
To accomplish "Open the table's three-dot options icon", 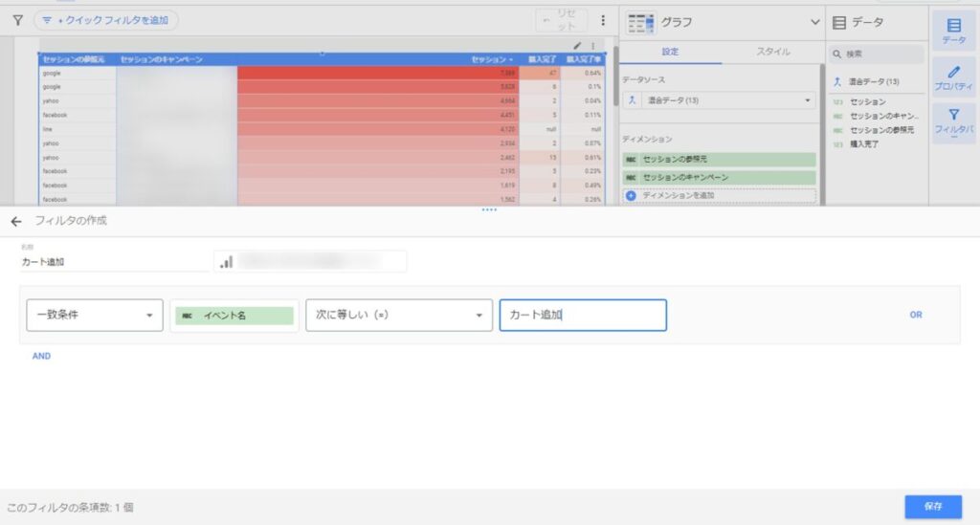I will tap(592, 46).
